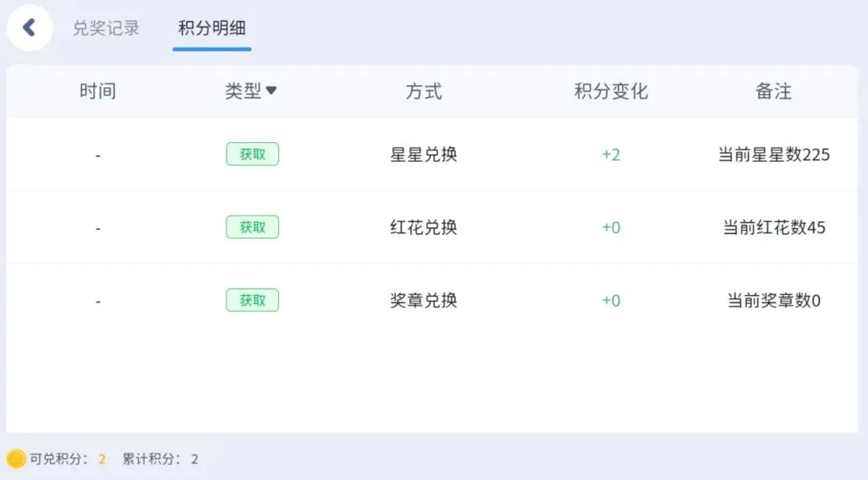Click the 备注 column header
The image size is (868, 480).
tap(774, 92)
